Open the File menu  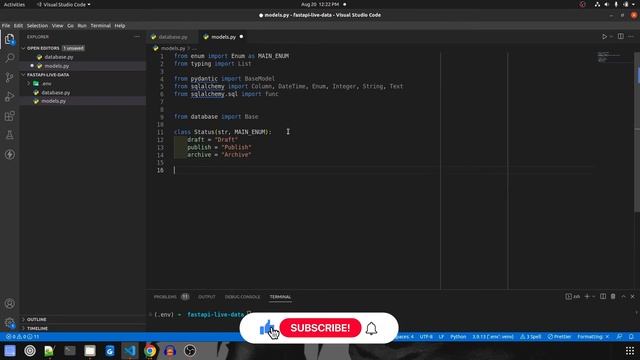click(6, 25)
